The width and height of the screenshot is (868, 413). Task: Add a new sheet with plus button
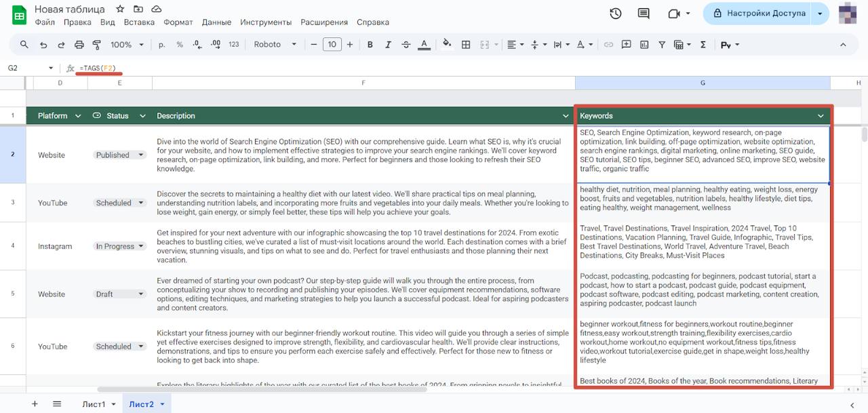pyautogui.click(x=35, y=404)
